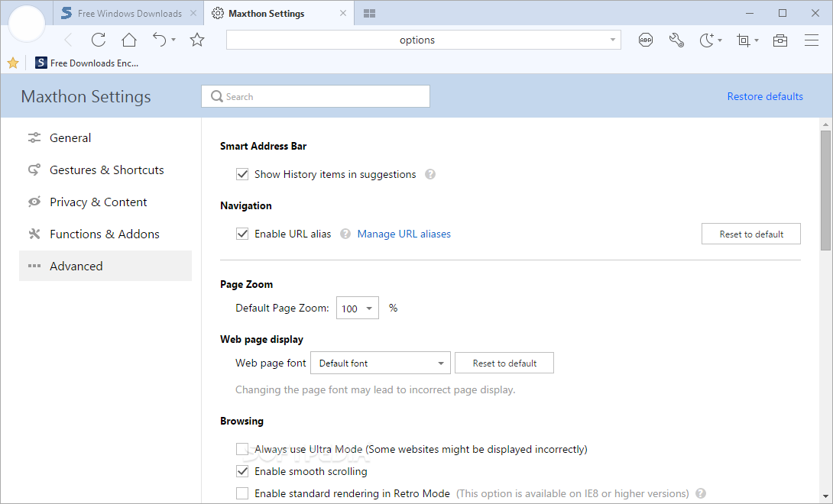This screenshot has height=504, width=833.
Task: Toggle Enable URL alias checkbox
Action: (x=242, y=234)
